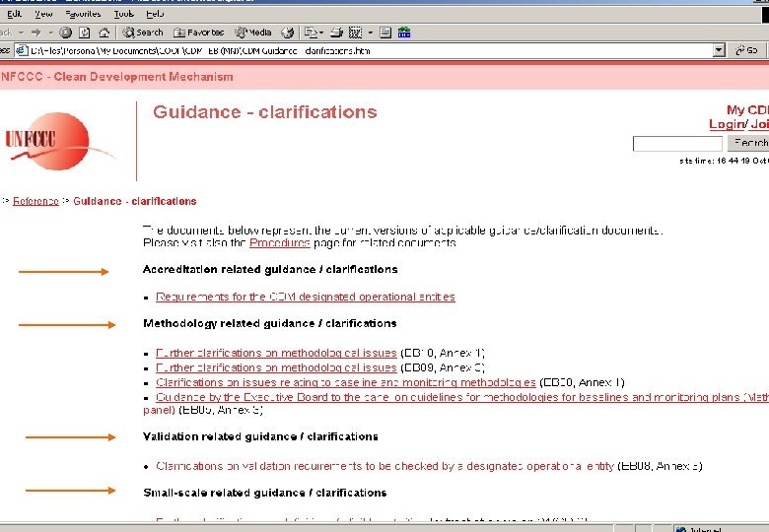Screen dimensions: 769x532
Task: Open Clarifications on baseline and monitoring methodologies link
Action: (x=346, y=382)
